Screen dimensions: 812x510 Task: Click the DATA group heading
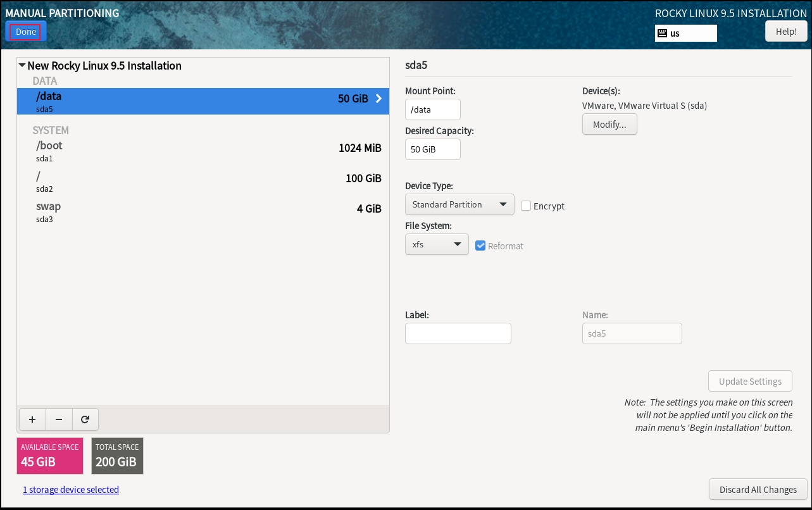[x=45, y=81]
